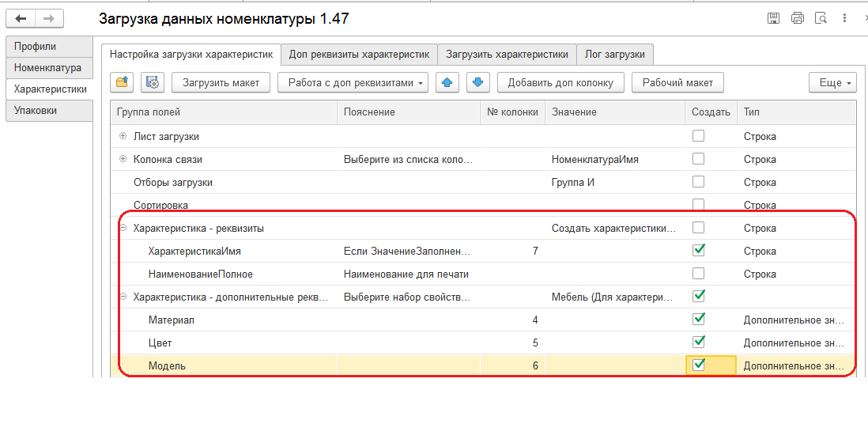Click the № колонки column header
Image resolution: width=868 pixels, height=443 pixels.
(512, 112)
